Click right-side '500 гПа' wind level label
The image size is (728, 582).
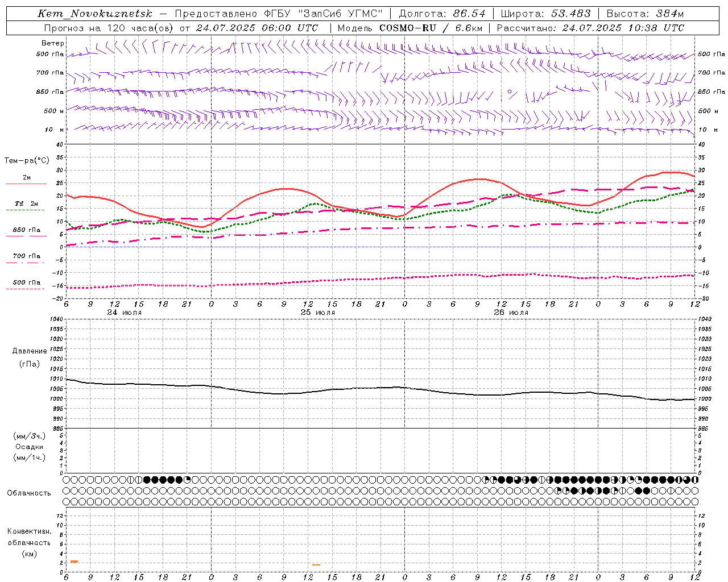pyautogui.click(x=712, y=54)
